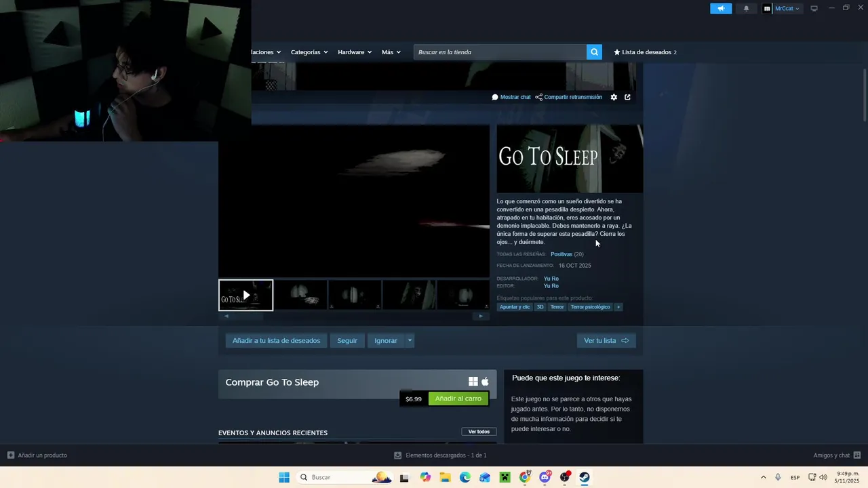
Task: Click the store search field
Action: pyautogui.click(x=500, y=52)
